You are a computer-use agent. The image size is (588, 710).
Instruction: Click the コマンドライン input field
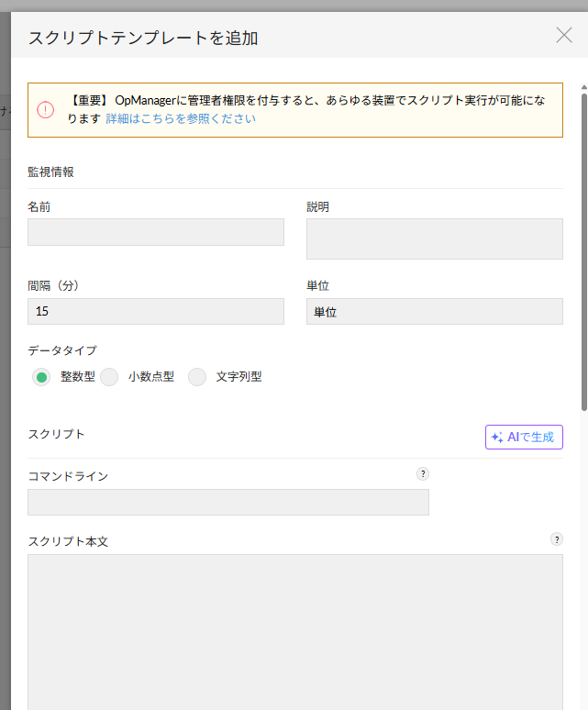click(228, 502)
